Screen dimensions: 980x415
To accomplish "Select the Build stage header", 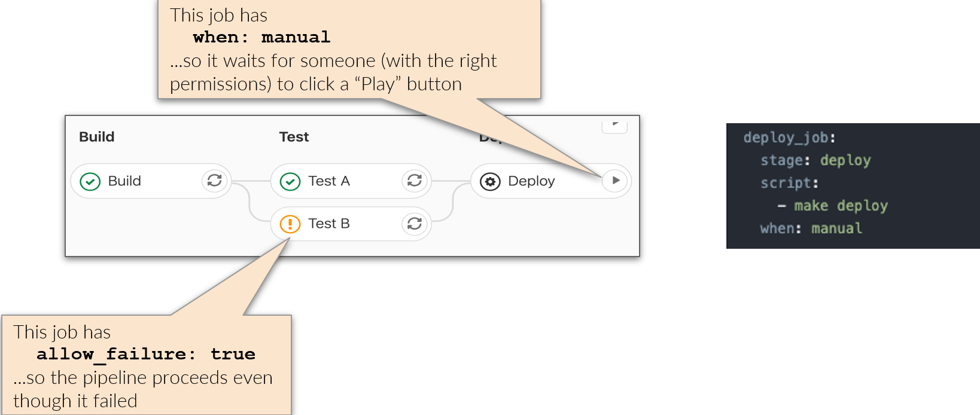I will point(97,137).
